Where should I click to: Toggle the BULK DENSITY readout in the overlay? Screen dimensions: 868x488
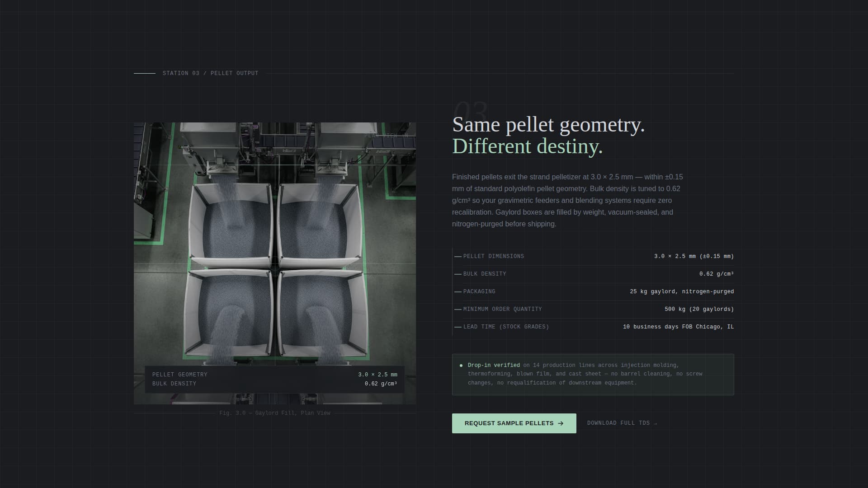174,383
